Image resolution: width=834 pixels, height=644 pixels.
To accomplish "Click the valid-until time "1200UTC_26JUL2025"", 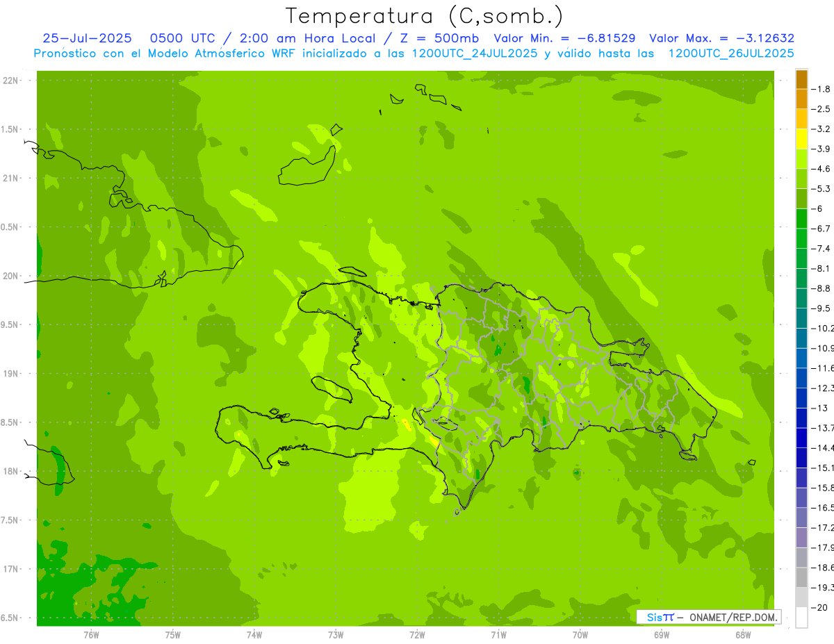I will point(731,53).
